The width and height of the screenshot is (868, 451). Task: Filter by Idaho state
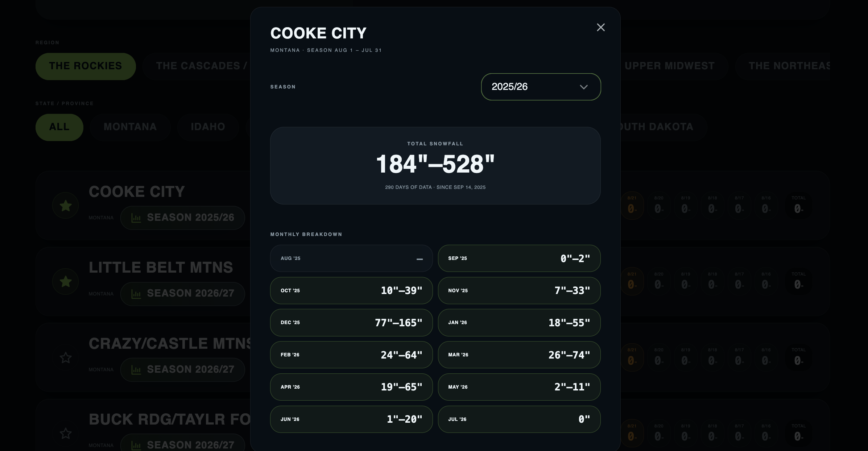tap(208, 127)
